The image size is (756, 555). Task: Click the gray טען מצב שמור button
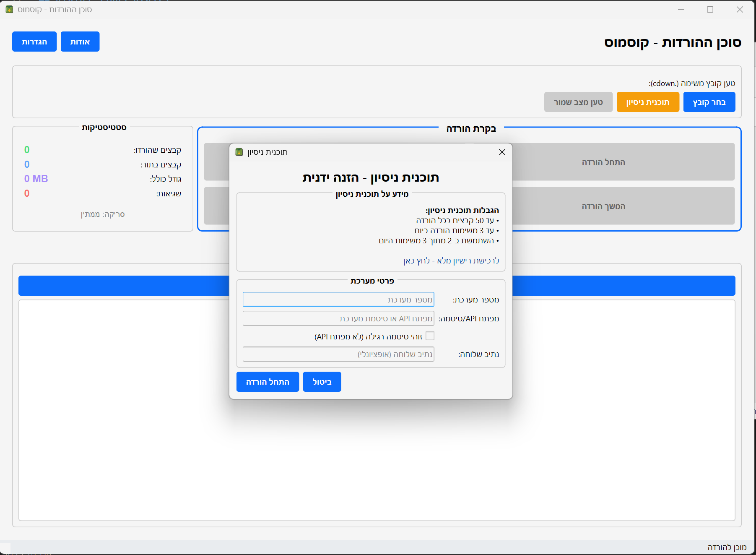(578, 102)
